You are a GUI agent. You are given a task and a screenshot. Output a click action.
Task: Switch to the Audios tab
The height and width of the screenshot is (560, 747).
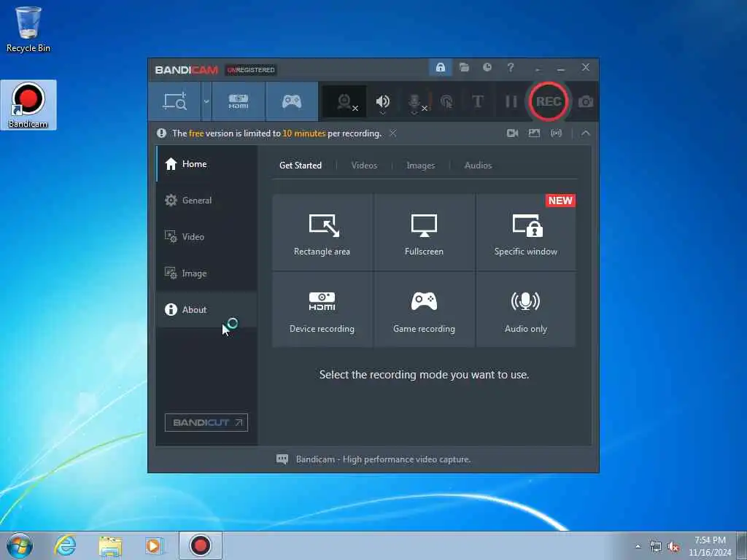478,166
